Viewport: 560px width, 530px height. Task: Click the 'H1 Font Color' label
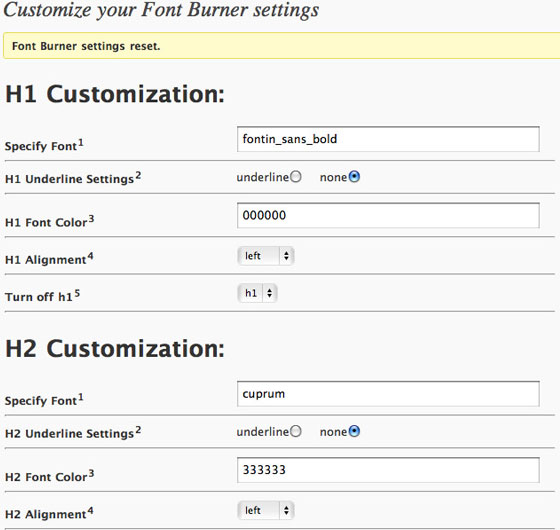coord(49,222)
